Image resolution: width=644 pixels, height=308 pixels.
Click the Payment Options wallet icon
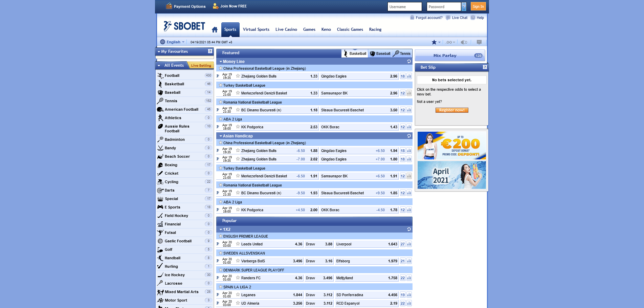(169, 6)
